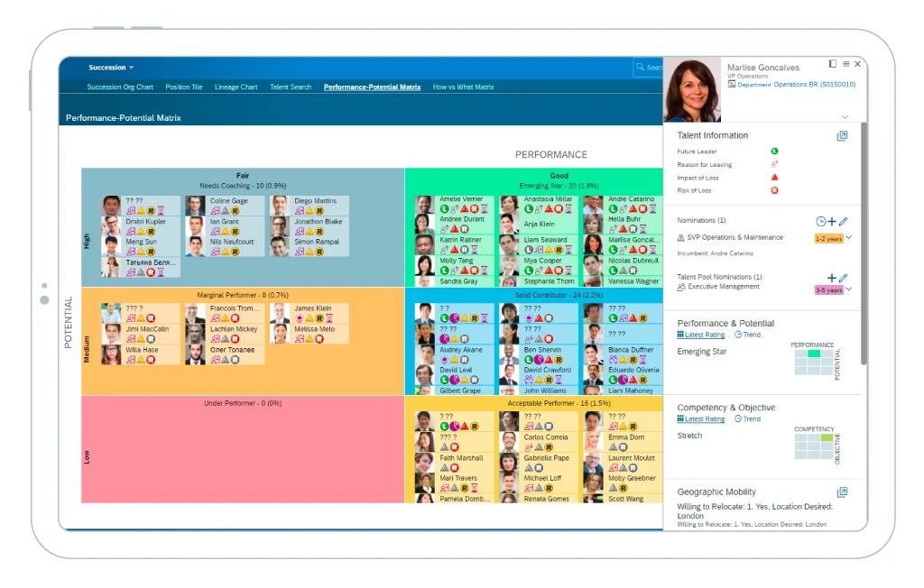Image resolution: width=924 pixels, height=588 pixels.
Task: Click Molly Tang's photo thumbnail
Action: [424, 265]
